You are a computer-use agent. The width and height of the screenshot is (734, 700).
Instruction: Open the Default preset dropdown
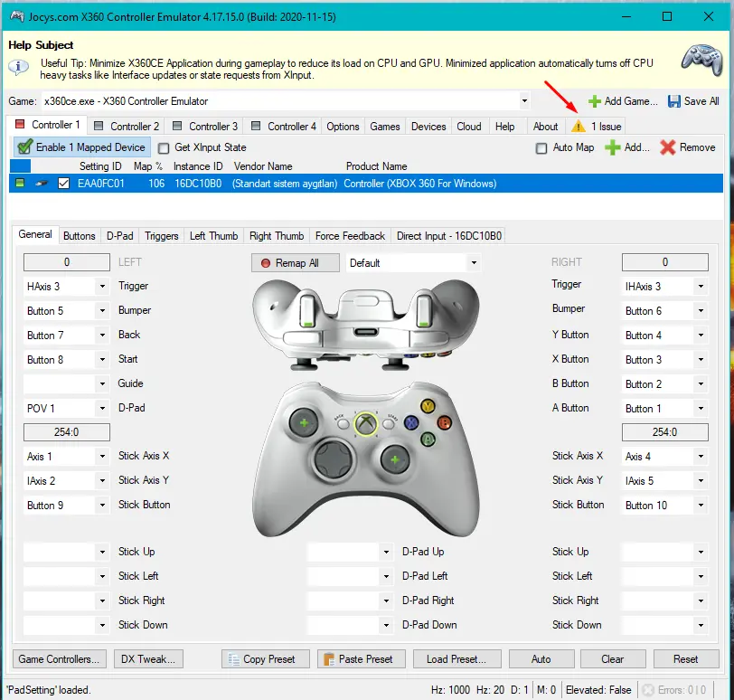[x=474, y=262]
